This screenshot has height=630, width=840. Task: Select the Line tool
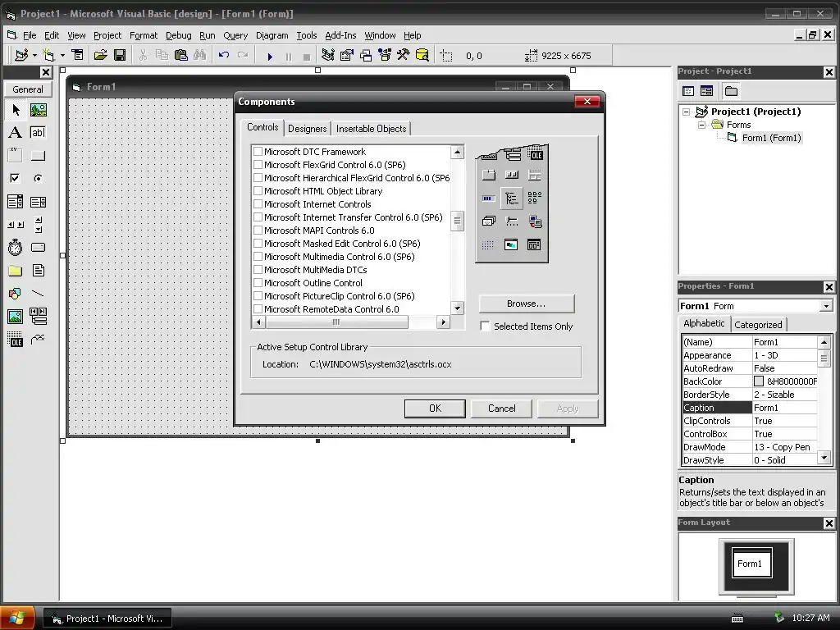pyautogui.click(x=38, y=294)
